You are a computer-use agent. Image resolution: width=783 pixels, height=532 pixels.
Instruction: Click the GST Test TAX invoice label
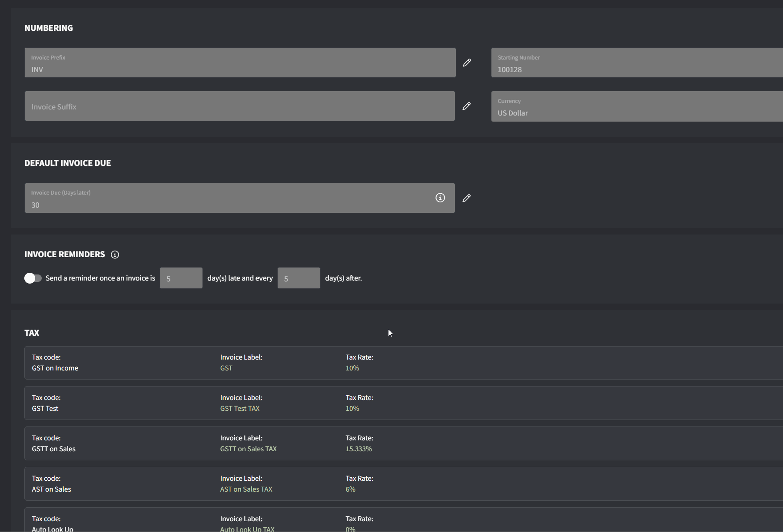(x=239, y=408)
